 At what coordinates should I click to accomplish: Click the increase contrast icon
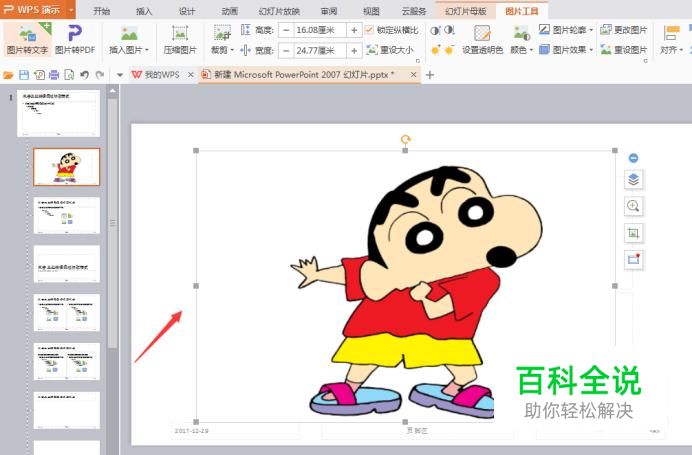tap(435, 30)
